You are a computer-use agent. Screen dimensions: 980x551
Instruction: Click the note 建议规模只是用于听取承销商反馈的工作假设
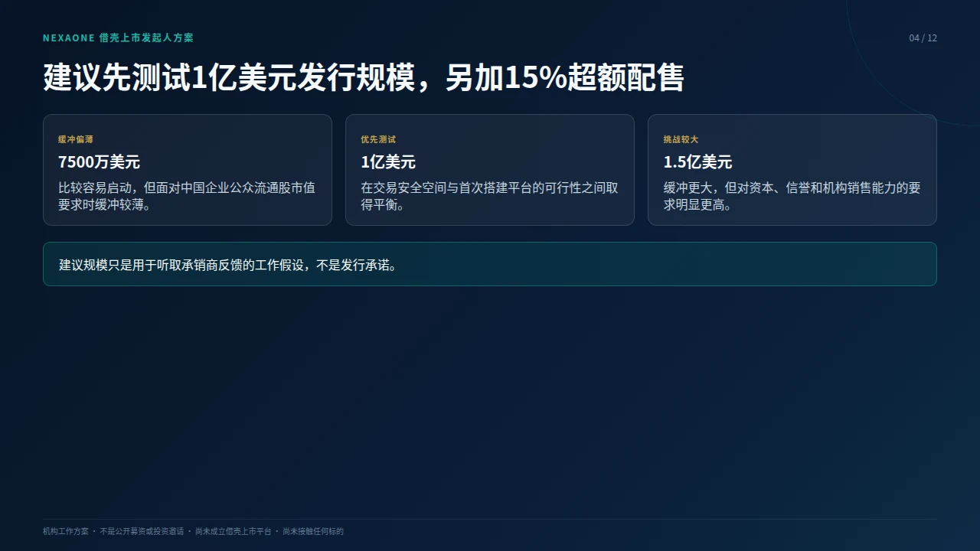click(228, 266)
